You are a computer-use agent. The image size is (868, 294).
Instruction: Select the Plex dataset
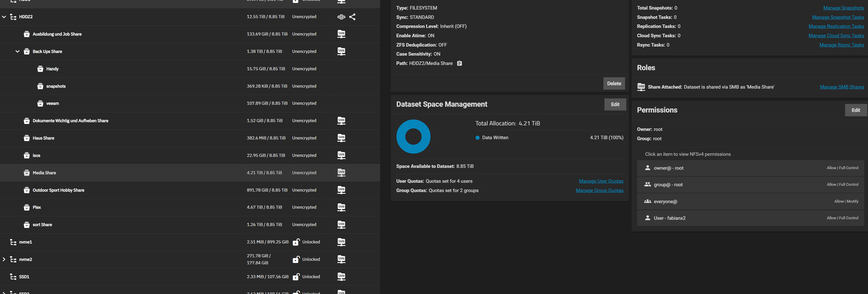pos(190,207)
